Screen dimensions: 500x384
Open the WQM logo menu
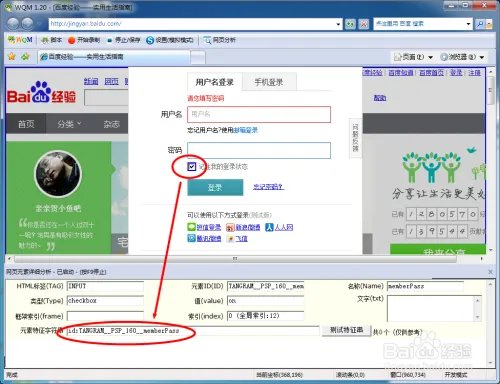(20, 40)
